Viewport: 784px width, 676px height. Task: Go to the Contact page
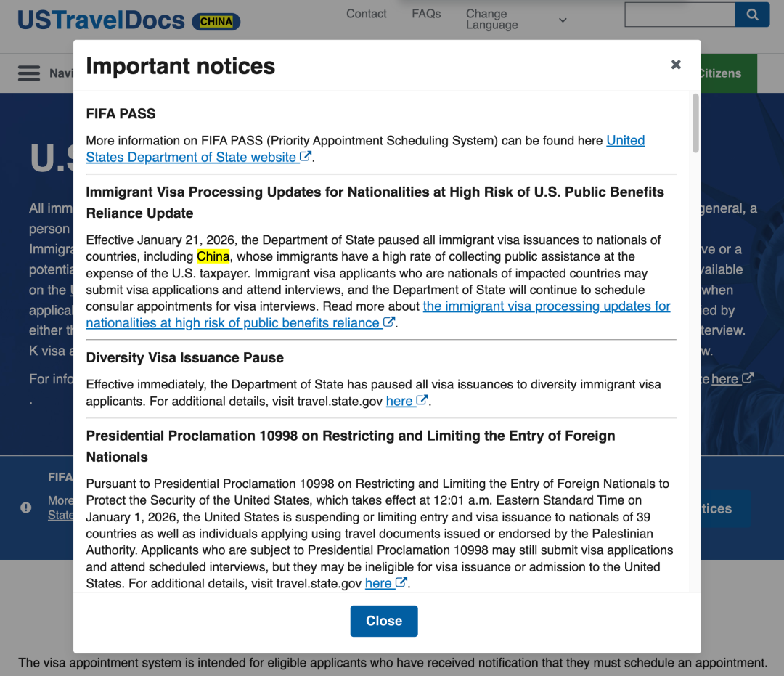click(366, 14)
